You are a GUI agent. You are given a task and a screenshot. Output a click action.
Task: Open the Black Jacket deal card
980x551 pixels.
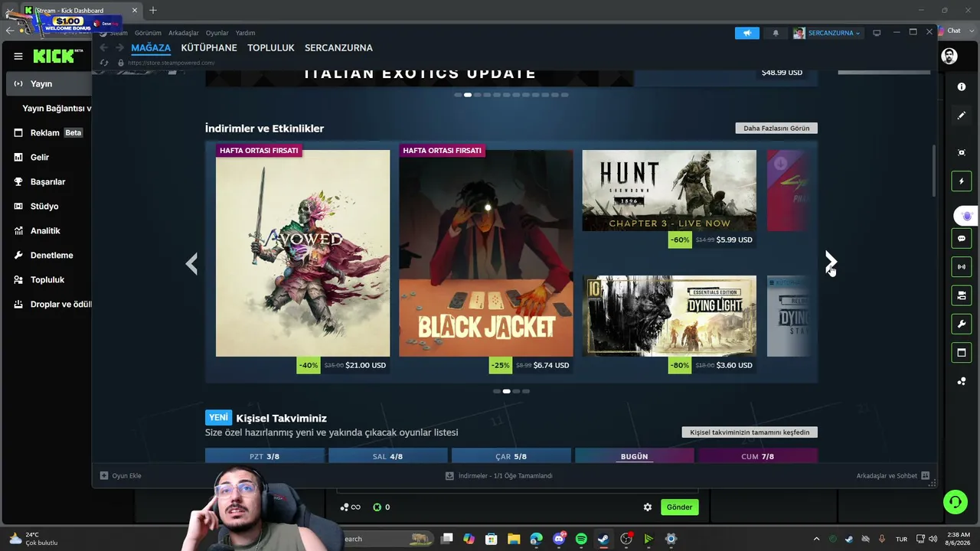pos(485,259)
